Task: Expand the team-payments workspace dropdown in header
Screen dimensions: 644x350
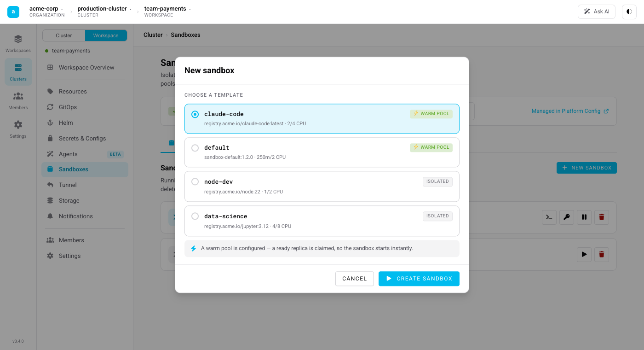Action: tap(167, 12)
